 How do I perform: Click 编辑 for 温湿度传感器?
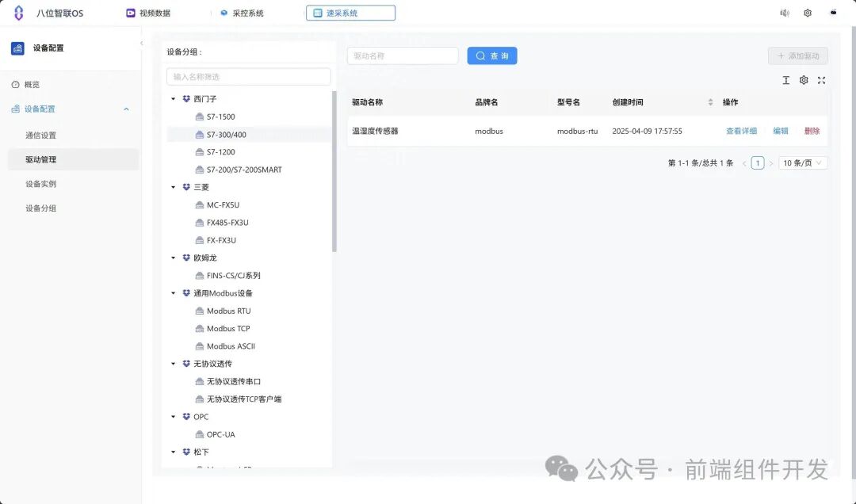[x=781, y=131]
